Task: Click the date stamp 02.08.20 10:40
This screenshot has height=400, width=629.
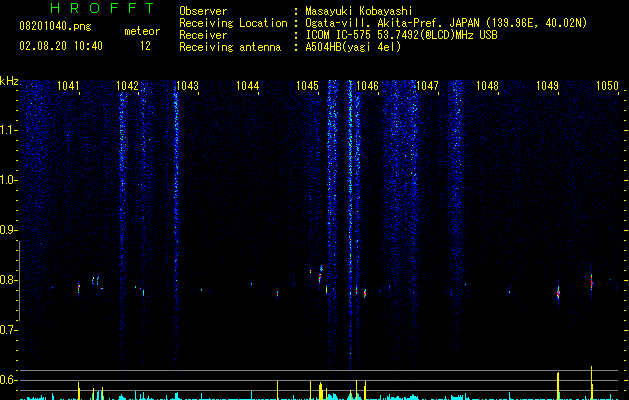Action: pyautogui.click(x=61, y=46)
